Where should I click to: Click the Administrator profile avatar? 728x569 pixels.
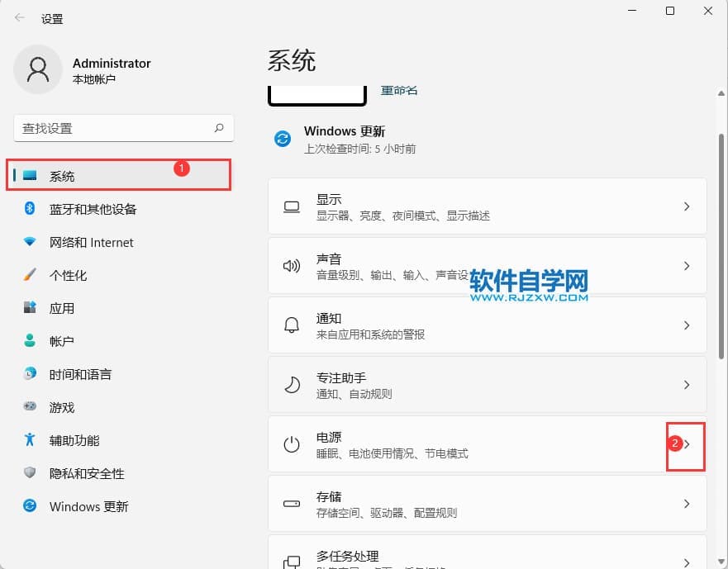38,69
